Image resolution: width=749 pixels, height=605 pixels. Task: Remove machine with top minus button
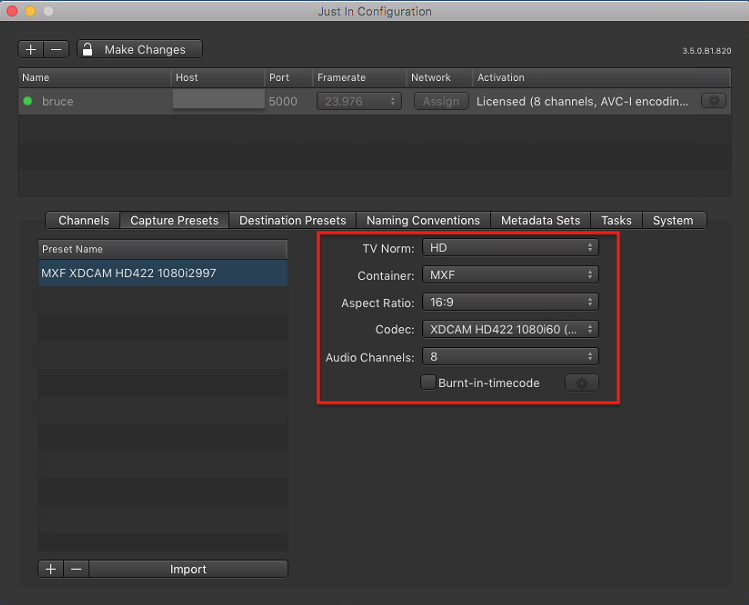tap(56, 49)
